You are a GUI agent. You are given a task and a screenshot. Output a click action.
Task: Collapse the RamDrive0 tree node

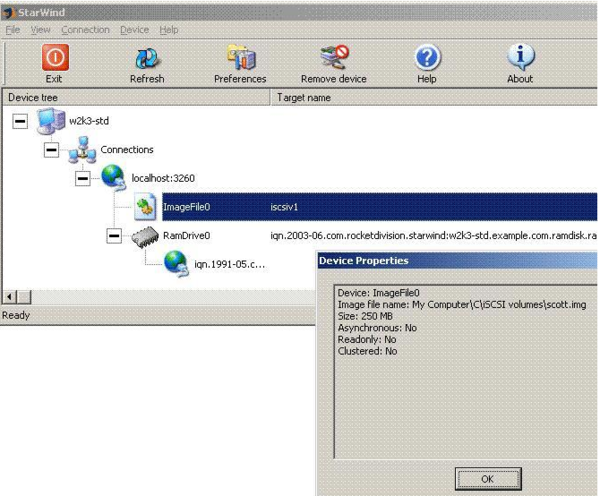point(114,236)
